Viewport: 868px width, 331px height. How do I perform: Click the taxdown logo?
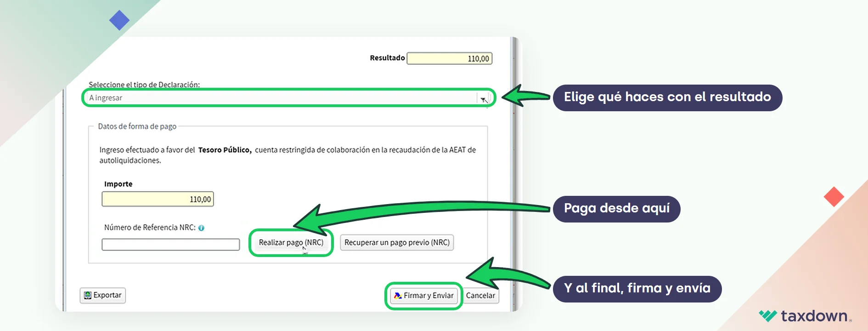point(805,316)
